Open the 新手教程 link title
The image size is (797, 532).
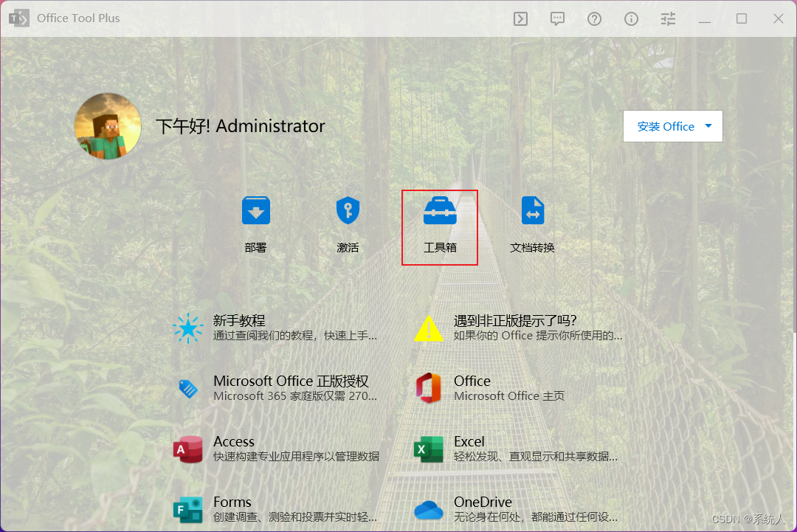[239, 321]
